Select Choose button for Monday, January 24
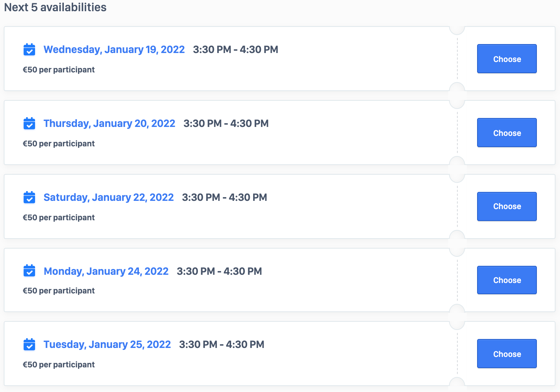The image size is (560, 392). [507, 280]
